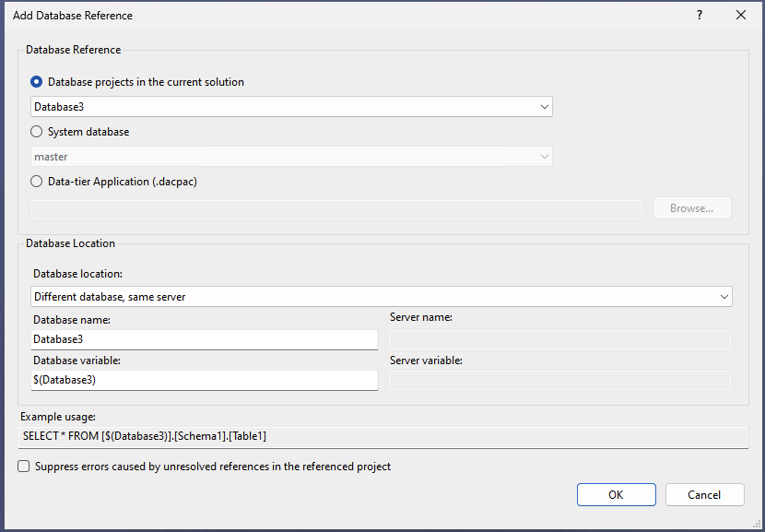Viewport: 765px width, 532px height.
Task: Click the Help question mark icon
Action: [699, 15]
